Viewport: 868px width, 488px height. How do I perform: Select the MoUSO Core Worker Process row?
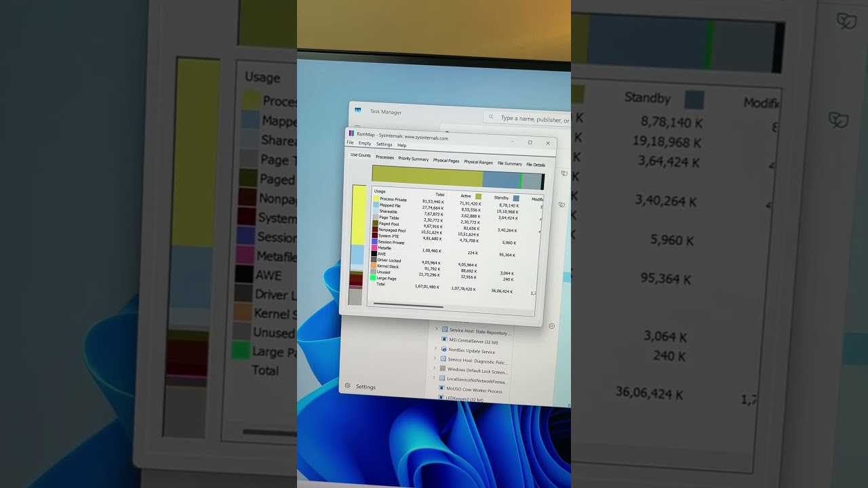474,391
